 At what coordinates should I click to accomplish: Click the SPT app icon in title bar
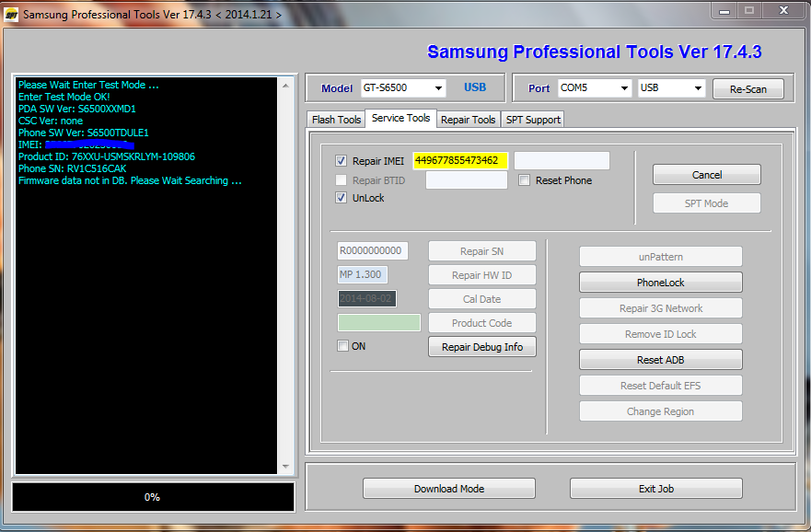(x=11, y=15)
